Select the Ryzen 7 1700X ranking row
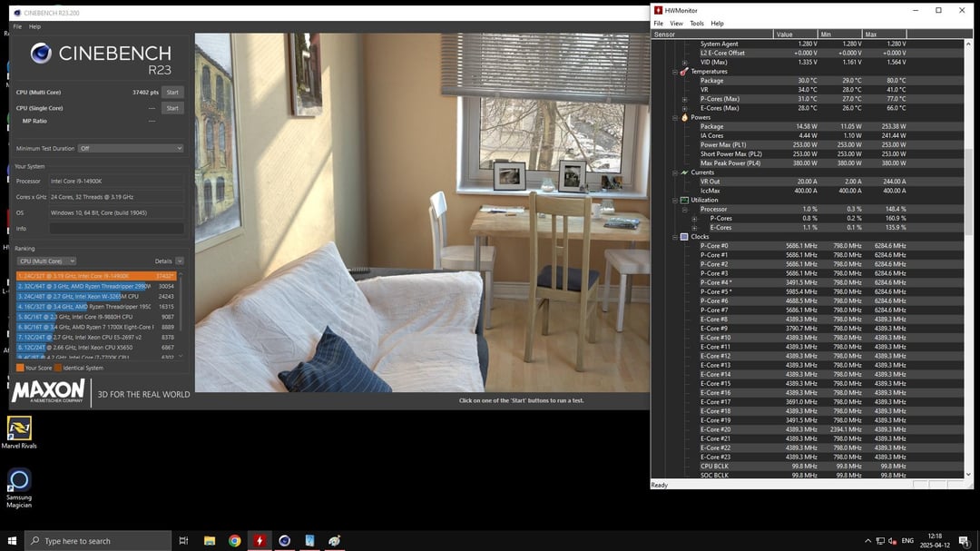980x551 pixels. coord(96,327)
